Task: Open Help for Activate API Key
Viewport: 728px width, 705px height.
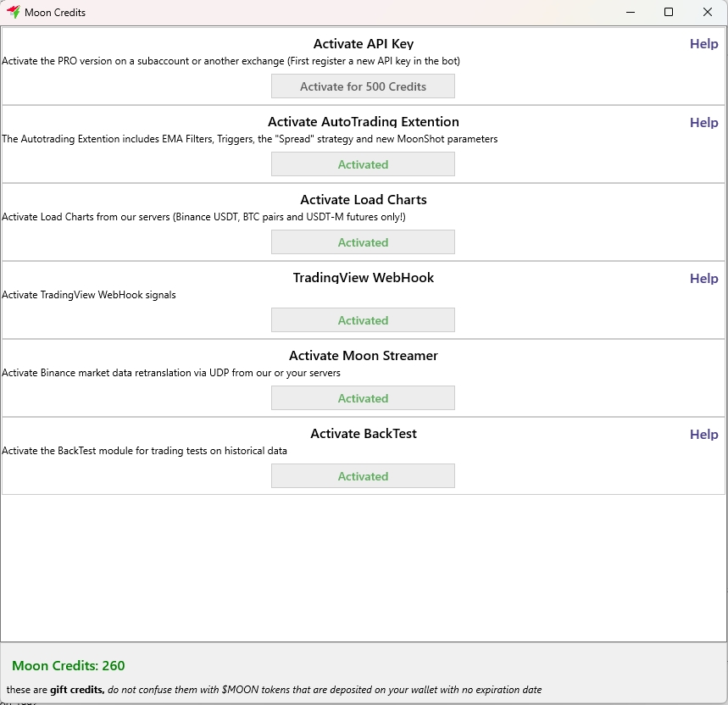Action: [x=703, y=44]
